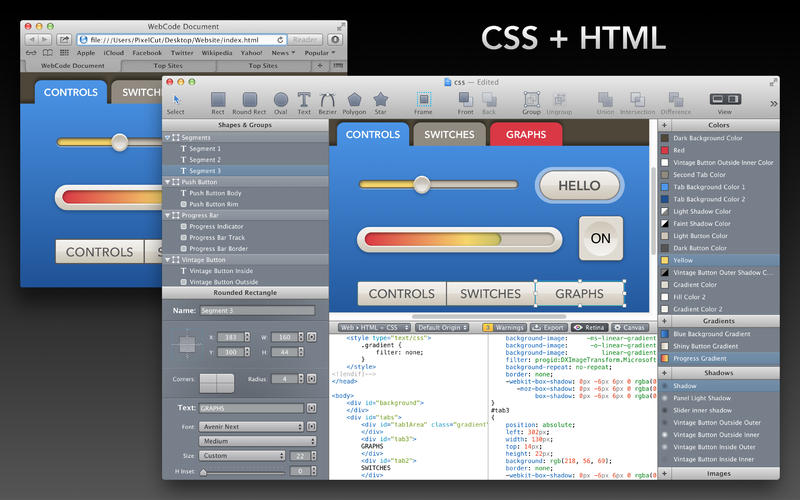
Task: Click the View layout switcher
Action: (x=725, y=99)
